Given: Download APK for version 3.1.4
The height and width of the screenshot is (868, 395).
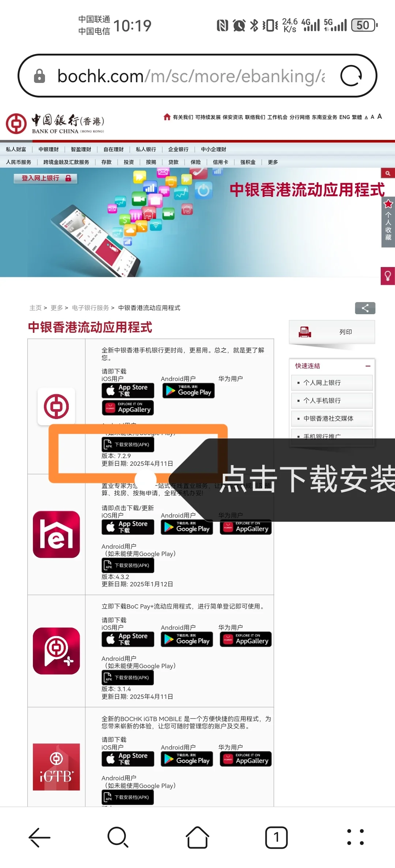Looking at the screenshot, I should click(x=128, y=678).
